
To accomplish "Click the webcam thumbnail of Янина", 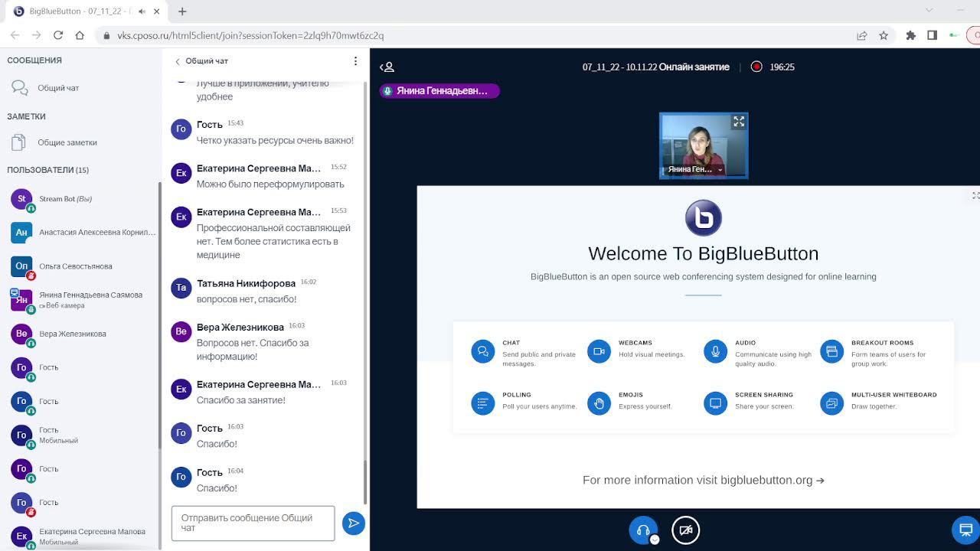I will click(704, 146).
